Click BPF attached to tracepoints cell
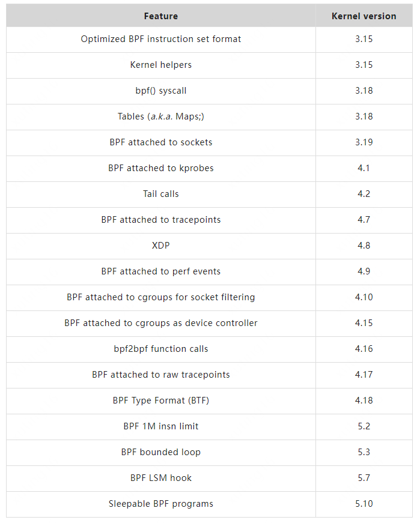Screen dimensions: 420x523 coord(161,220)
